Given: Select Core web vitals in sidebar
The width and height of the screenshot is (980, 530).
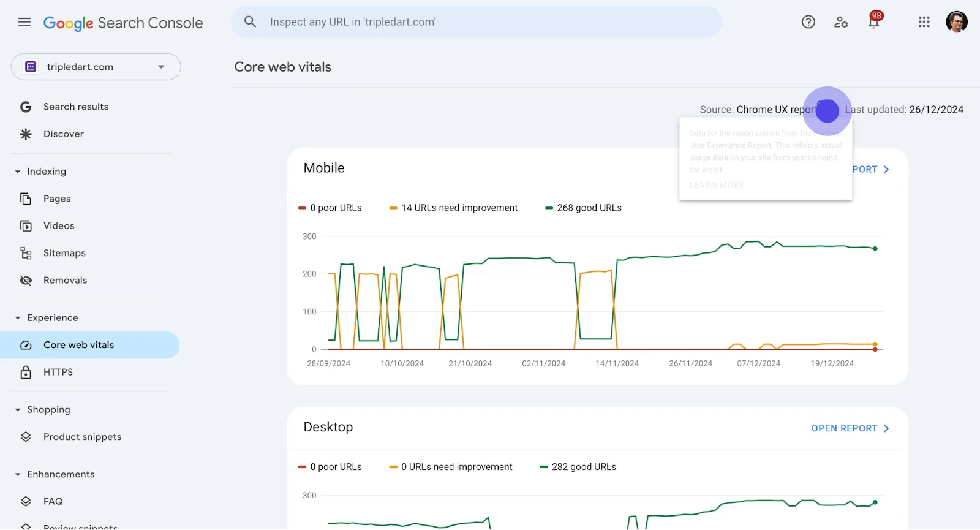Looking at the screenshot, I should 89,345.
